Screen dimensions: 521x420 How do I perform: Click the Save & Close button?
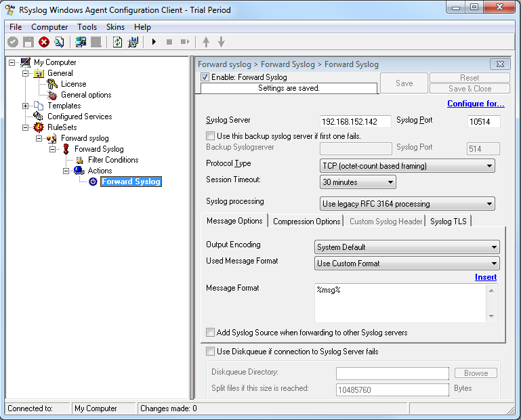(470, 89)
